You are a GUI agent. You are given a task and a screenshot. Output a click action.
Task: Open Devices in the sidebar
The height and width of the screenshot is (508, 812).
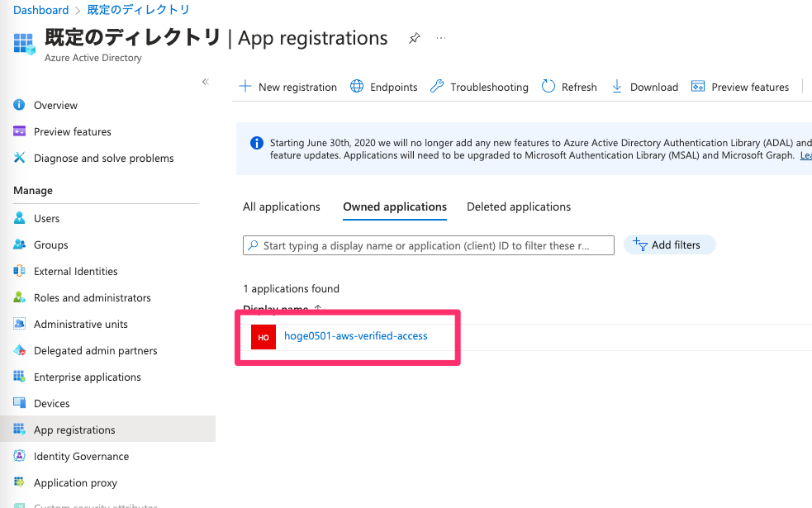52,403
